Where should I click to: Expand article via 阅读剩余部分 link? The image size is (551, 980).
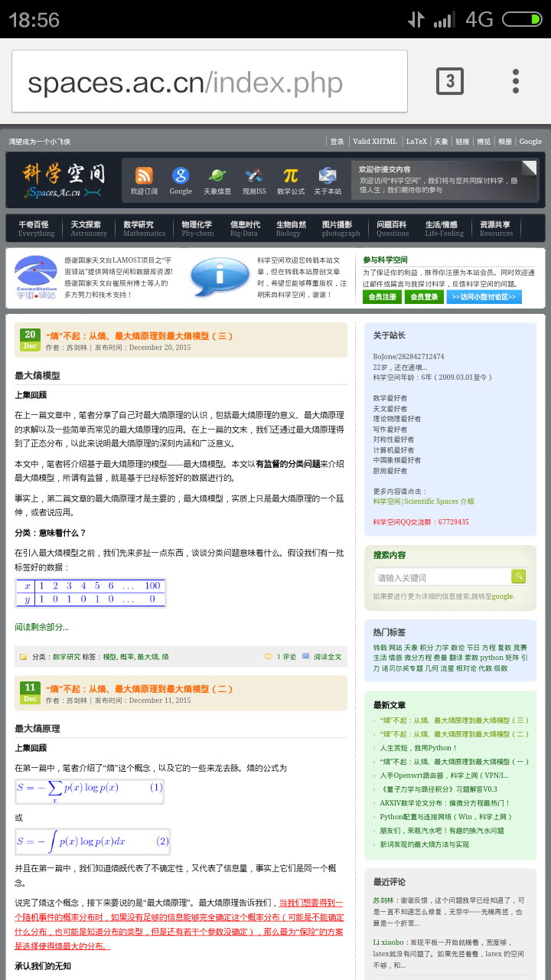pyautogui.click(x=41, y=627)
